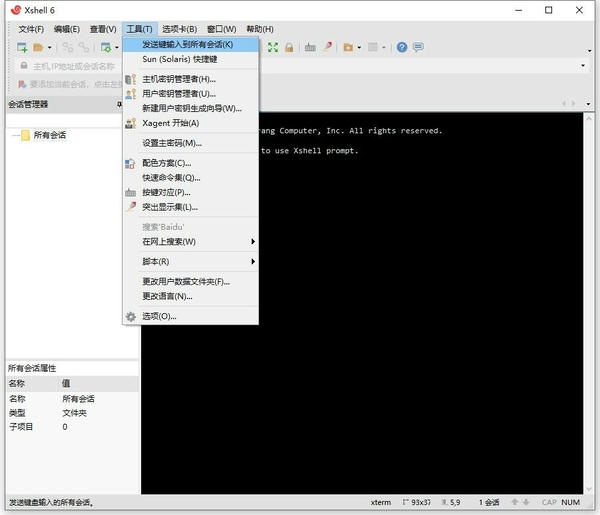Select Sun (Solaris) 快捷键 menu entry
600x515 pixels.
191,59
